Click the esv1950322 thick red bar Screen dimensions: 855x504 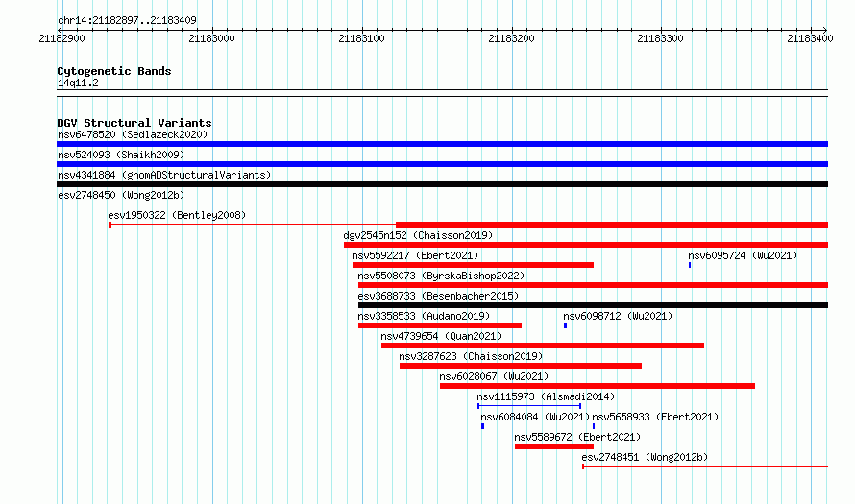coord(612,225)
